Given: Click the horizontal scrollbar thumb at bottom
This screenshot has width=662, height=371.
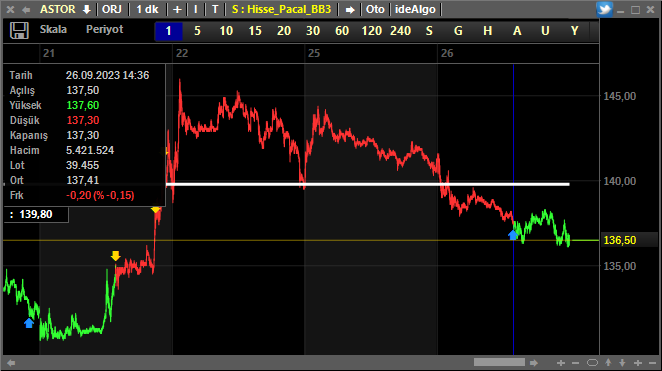Looking at the screenshot, I should point(499,362).
